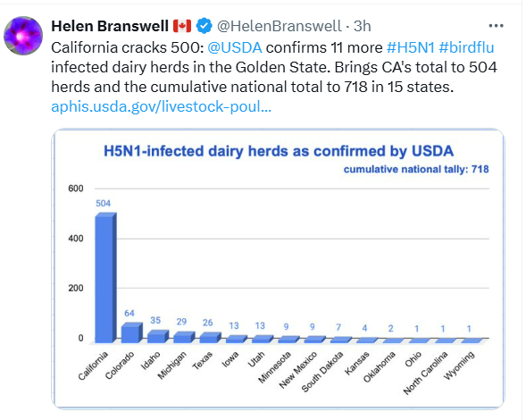Open Helen Branswell's profile avatar
Viewport: 526px width, 420px height.
click(x=23, y=36)
